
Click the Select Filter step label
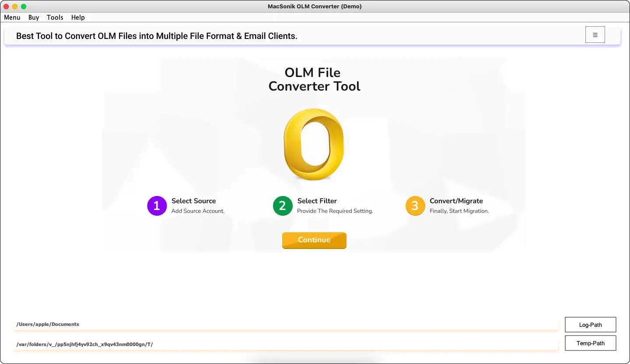click(x=317, y=201)
